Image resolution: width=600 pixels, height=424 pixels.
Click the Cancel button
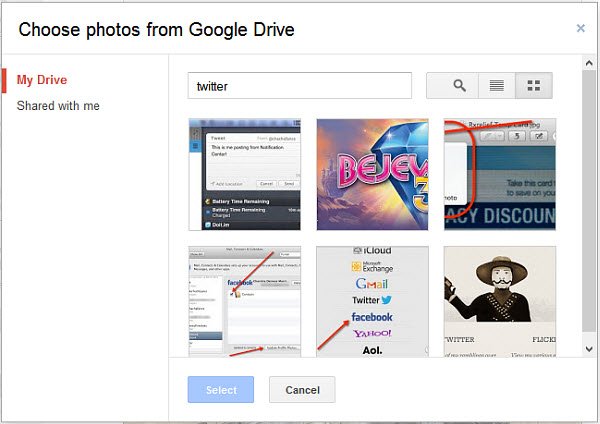(302, 390)
